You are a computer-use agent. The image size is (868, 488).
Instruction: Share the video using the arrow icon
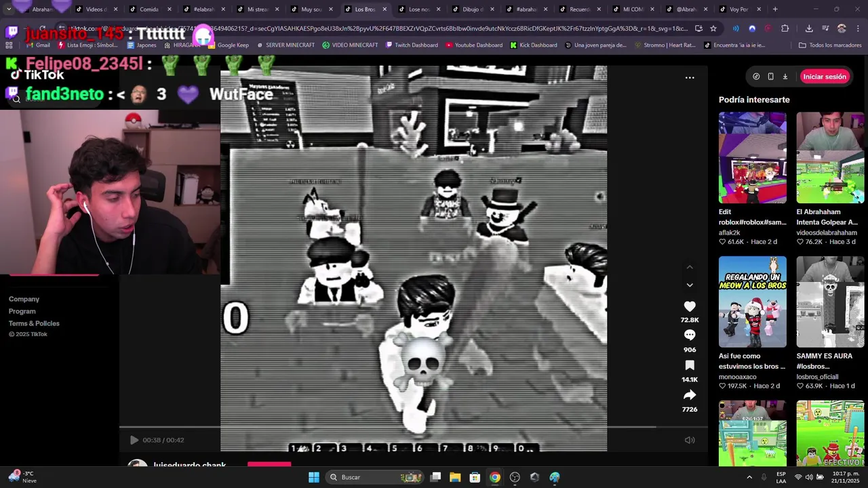tap(690, 395)
